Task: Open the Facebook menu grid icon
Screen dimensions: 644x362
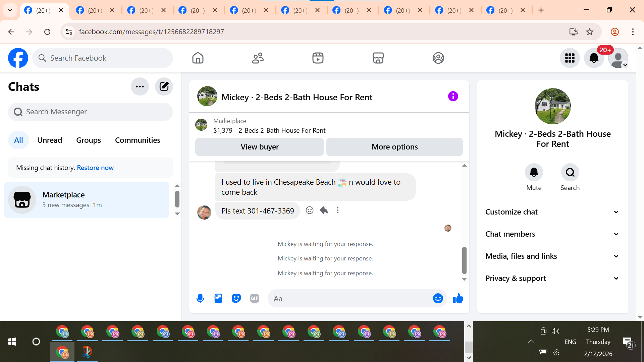Action: 570,58
